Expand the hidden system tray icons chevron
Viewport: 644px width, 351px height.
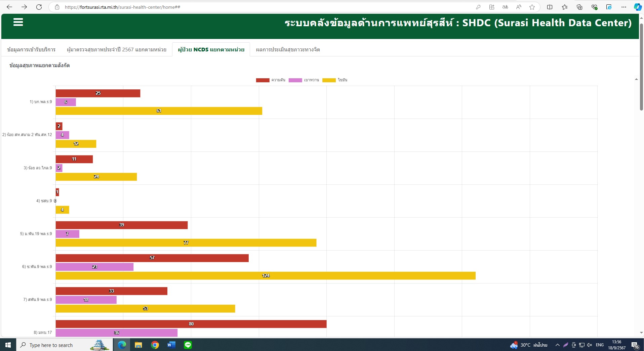click(x=557, y=345)
